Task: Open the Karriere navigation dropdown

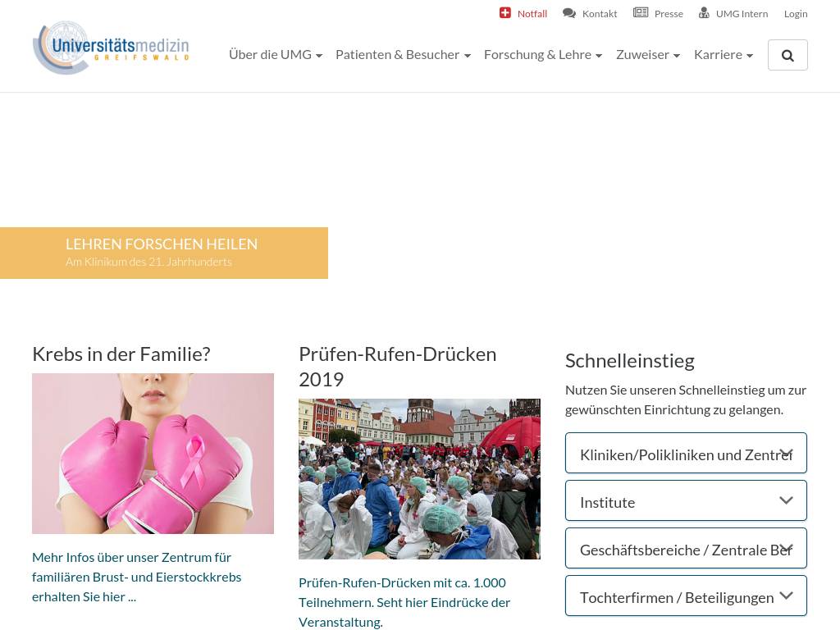Action: click(x=724, y=55)
